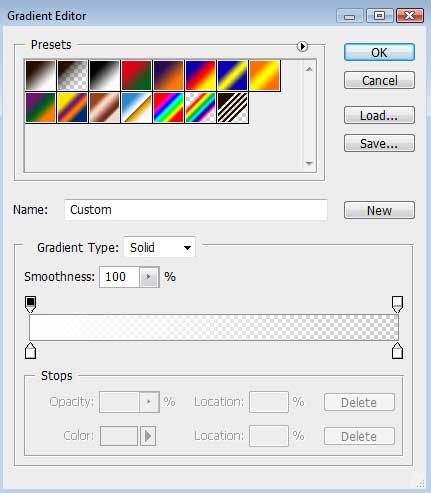Open the Smoothness slider arrow
Screen dimensions: 431x493
click(149, 277)
